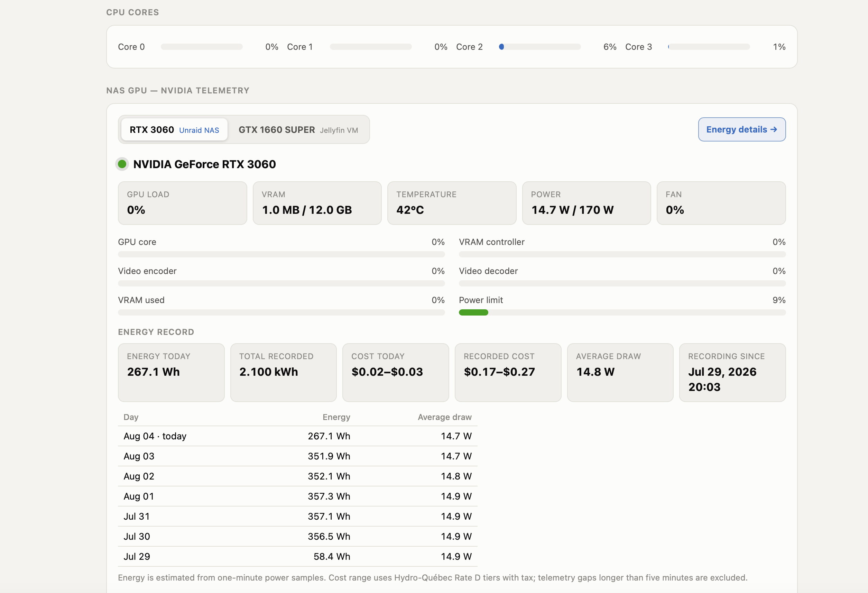The width and height of the screenshot is (868, 593).
Task: Click the ENERGY TODAY card
Action: 171,373
